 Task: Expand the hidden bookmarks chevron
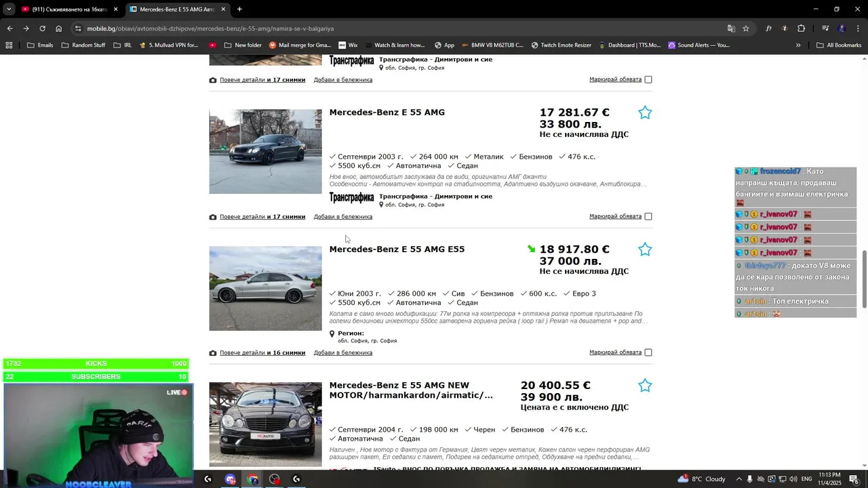coord(798,45)
